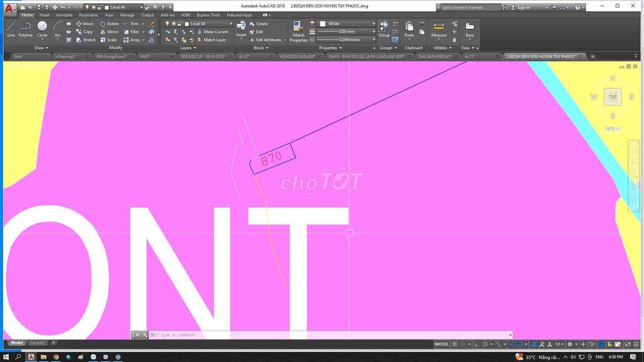Expand the Utilities panel

pyautogui.click(x=442, y=48)
